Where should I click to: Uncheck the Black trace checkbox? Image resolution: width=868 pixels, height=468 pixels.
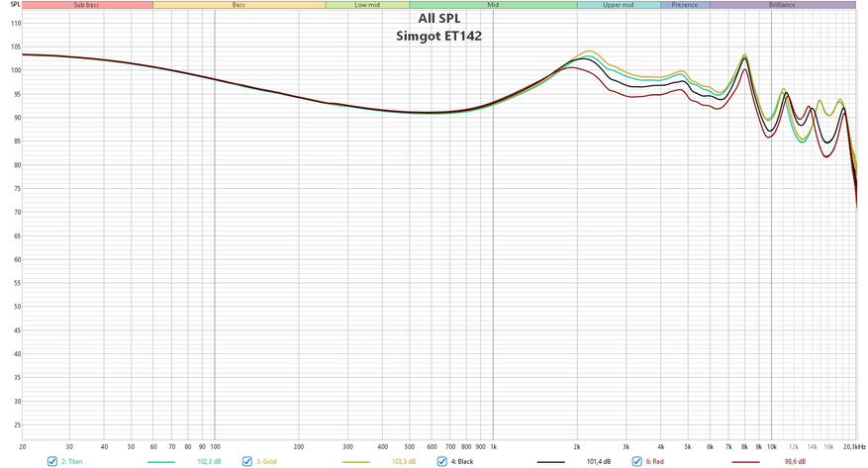click(441, 461)
